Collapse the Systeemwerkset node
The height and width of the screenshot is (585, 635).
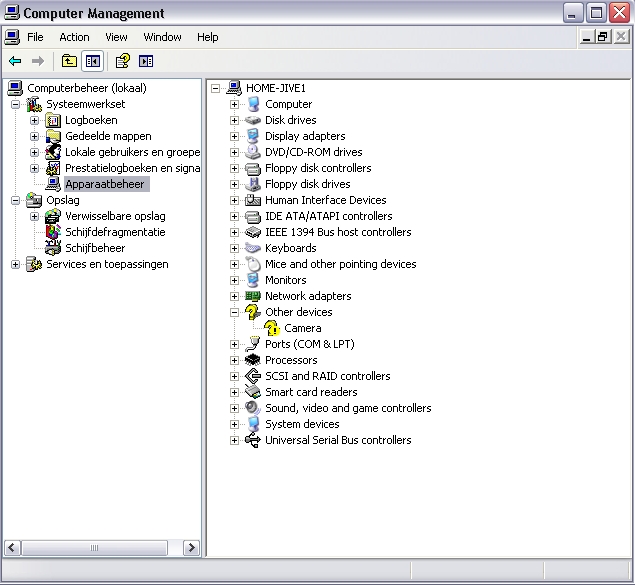click(x=15, y=104)
